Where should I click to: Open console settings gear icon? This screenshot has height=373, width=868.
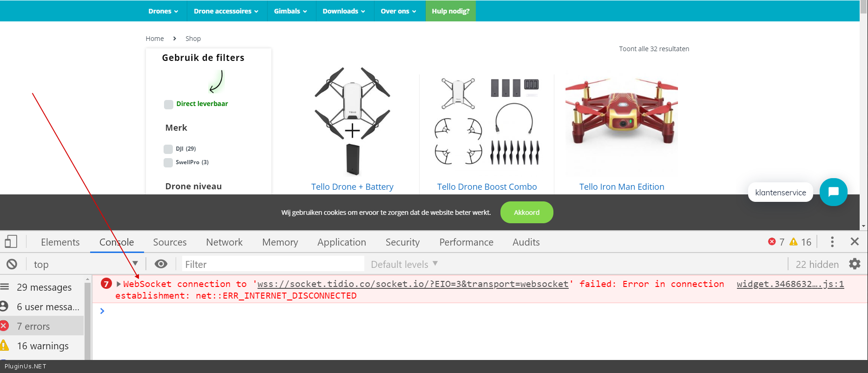(x=855, y=264)
